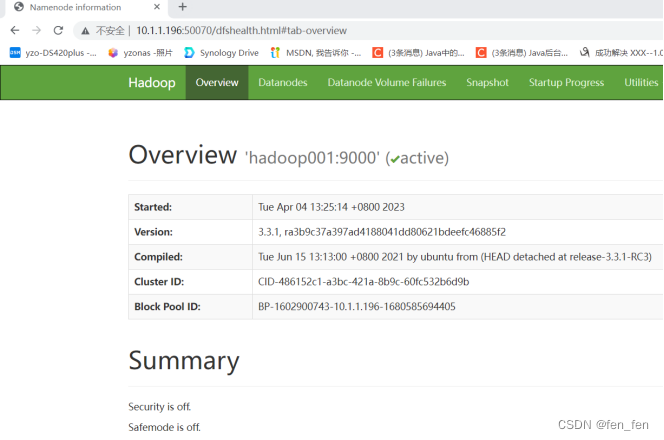664x440 pixels.
Task: Switch to the Overview tab
Action: coord(217,83)
